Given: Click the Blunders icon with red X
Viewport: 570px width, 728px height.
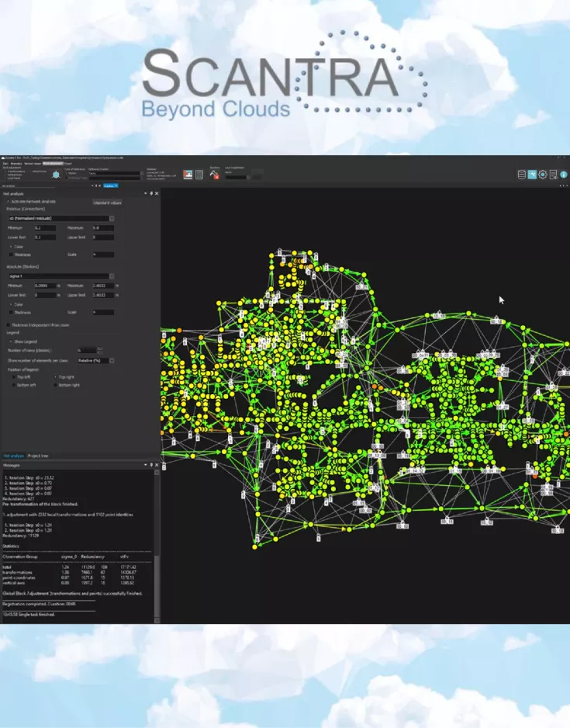Looking at the screenshot, I should tap(214, 175).
